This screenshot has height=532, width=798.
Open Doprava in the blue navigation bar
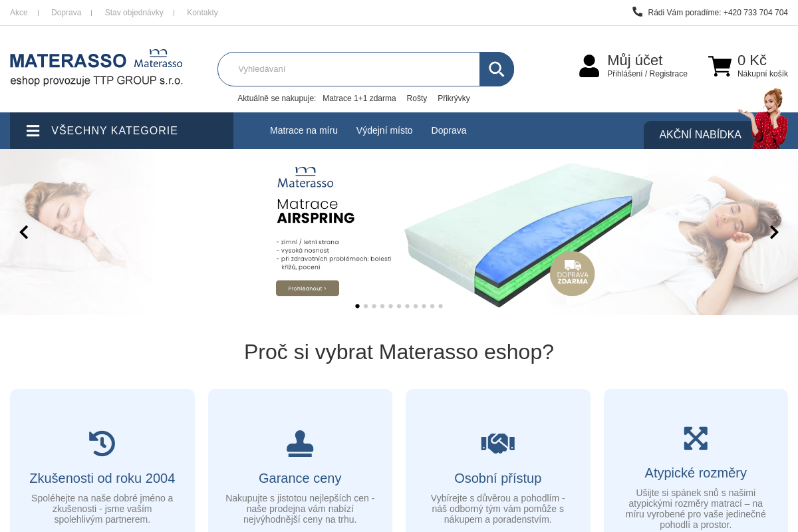[x=449, y=130]
